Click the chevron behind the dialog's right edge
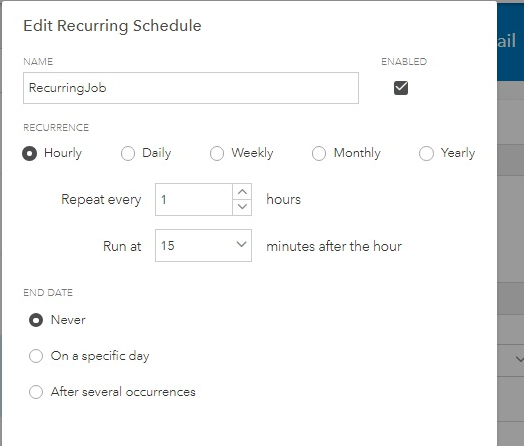Viewport: 524px width, 446px height. tap(519, 359)
